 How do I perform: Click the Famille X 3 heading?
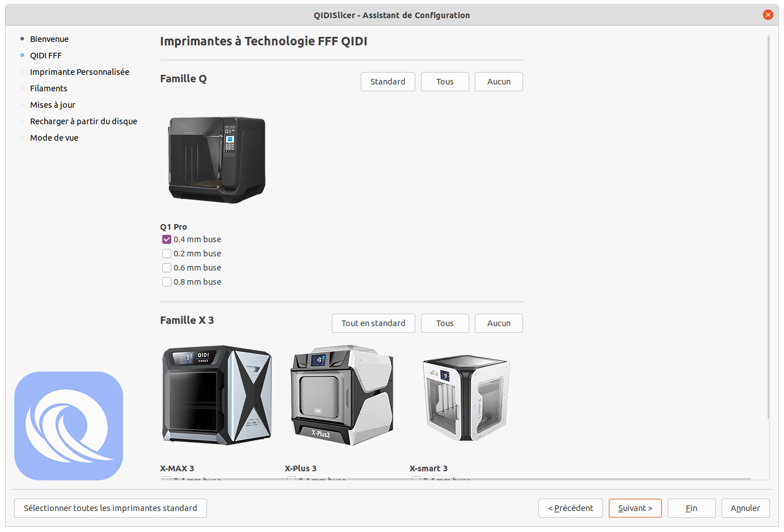tap(187, 320)
